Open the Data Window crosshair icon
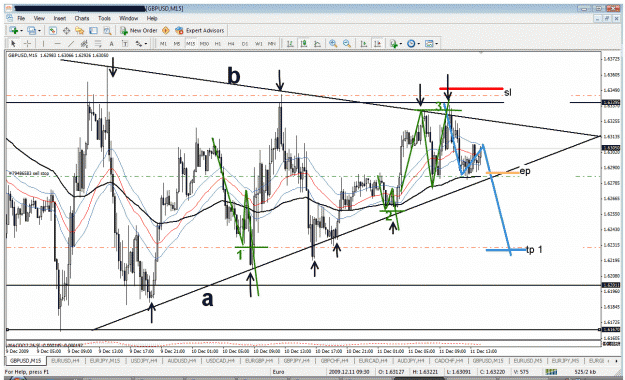625x380 pixels. [x=66, y=30]
